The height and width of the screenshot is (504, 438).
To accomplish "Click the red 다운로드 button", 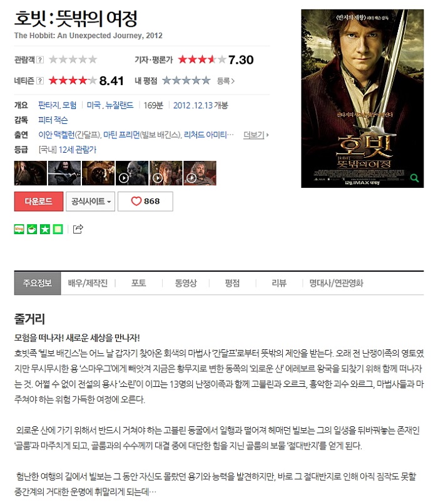I will pyautogui.click(x=39, y=202).
